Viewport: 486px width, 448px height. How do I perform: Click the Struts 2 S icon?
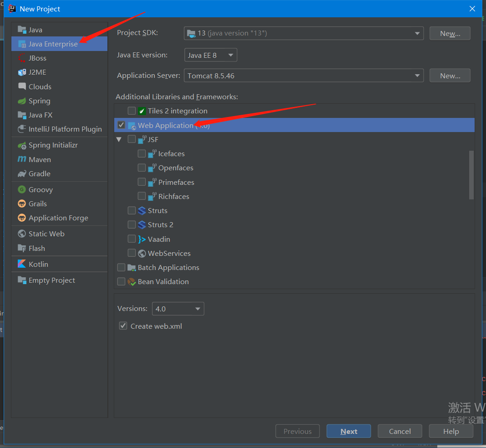pos(142,225)
